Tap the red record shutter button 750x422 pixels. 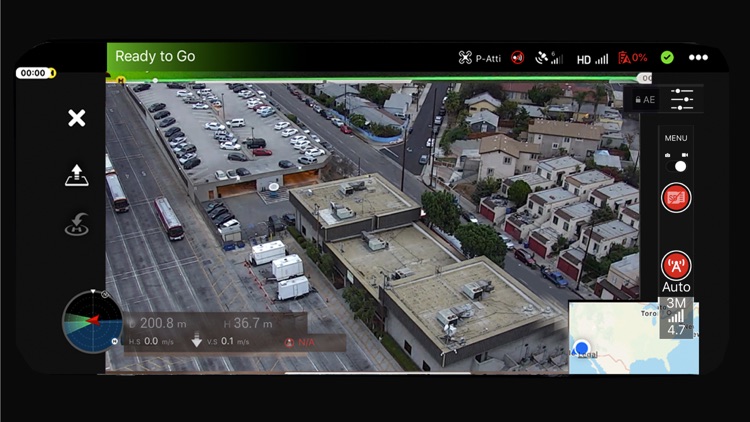pos(676,198)
